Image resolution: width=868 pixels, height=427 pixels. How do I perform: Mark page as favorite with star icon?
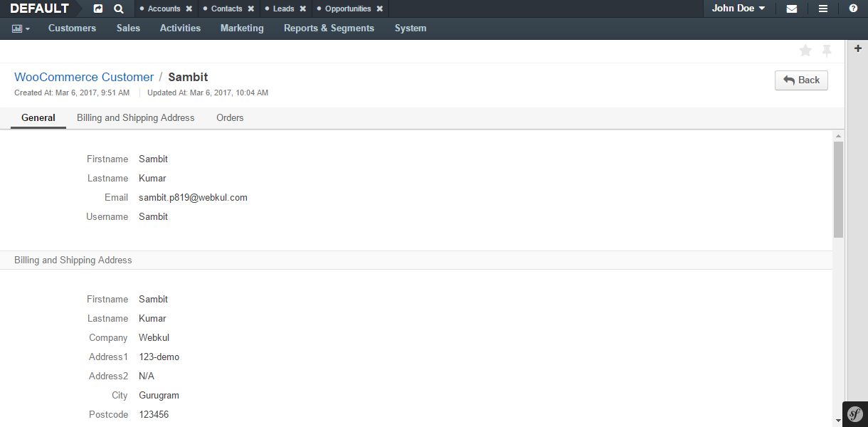coord(805,51)
